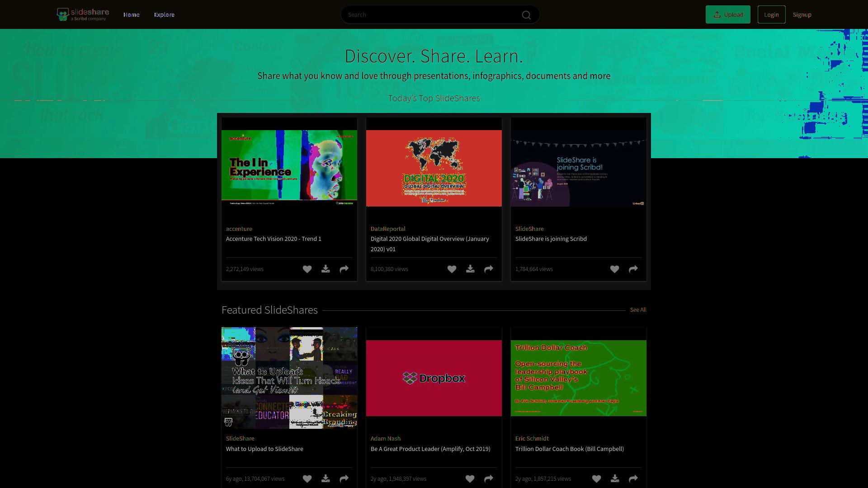Click the '2,272,149 views' text

click(245, 269)
